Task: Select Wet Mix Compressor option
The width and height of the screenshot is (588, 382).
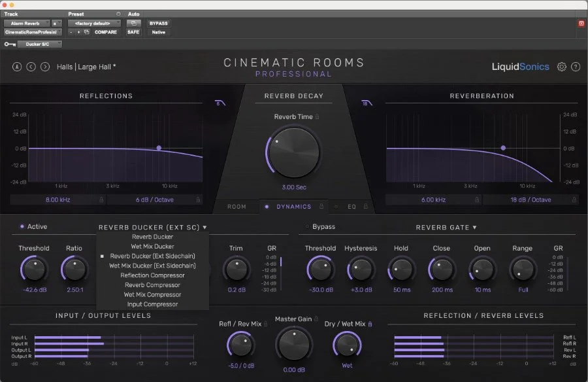Action: 152,294
